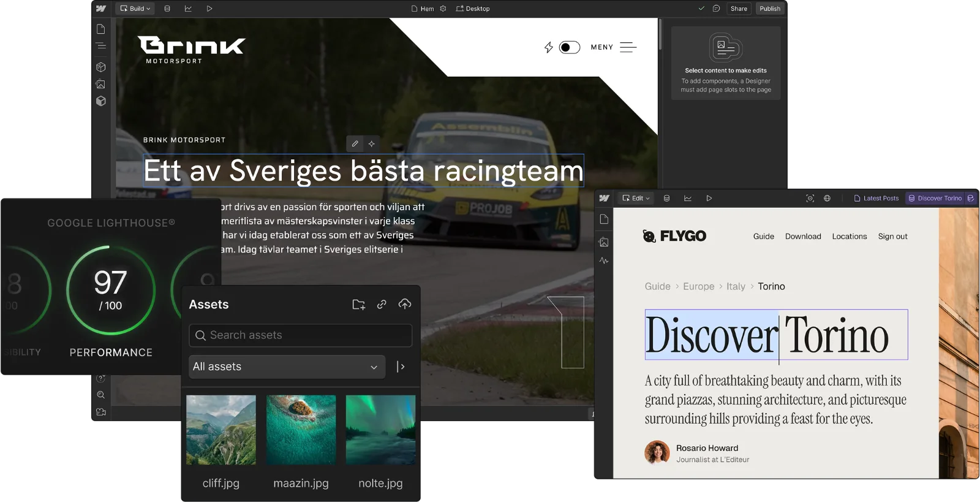Click the Share button
Viewport: 980px width, 502px height.
[739, 9]
